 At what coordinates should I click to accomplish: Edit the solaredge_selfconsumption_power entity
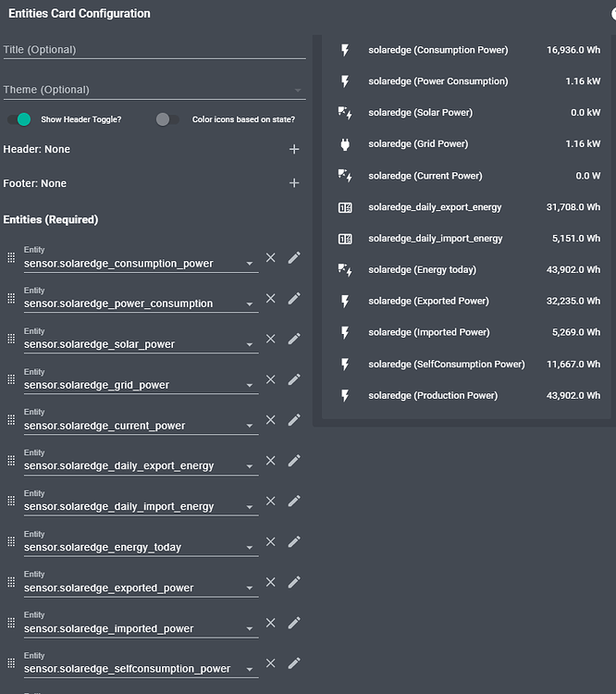point(294,663)
